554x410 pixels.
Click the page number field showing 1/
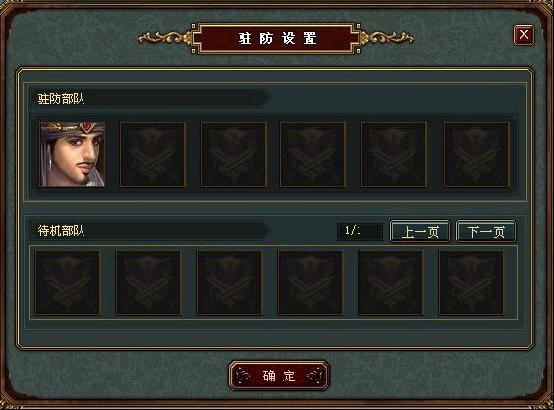pyautogui.click(x=360, y=232)
